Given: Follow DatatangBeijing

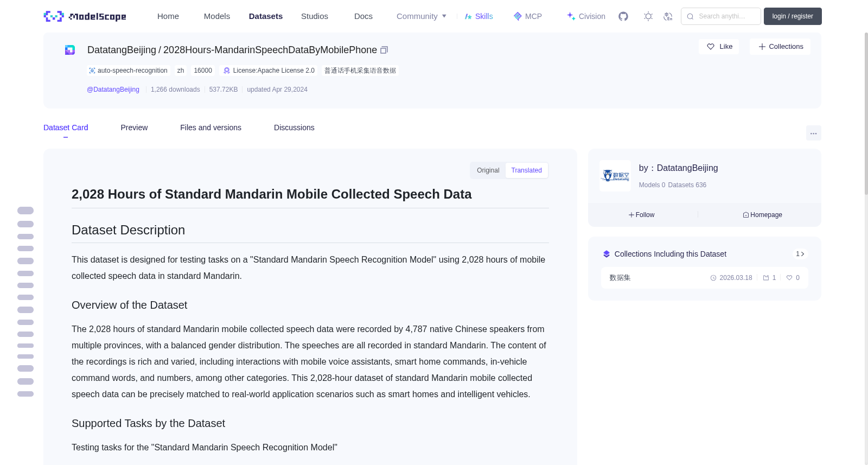Looking at the screenshot, I should [641, 215].
